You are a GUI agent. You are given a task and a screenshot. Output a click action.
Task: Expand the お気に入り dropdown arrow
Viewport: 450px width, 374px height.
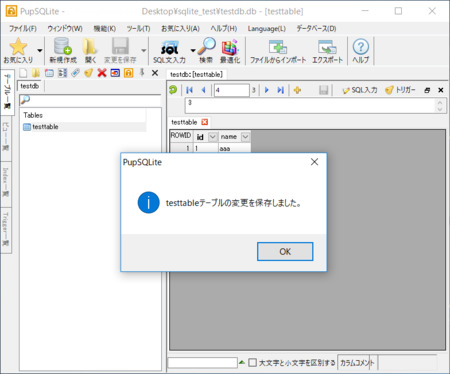pos(40,51)
